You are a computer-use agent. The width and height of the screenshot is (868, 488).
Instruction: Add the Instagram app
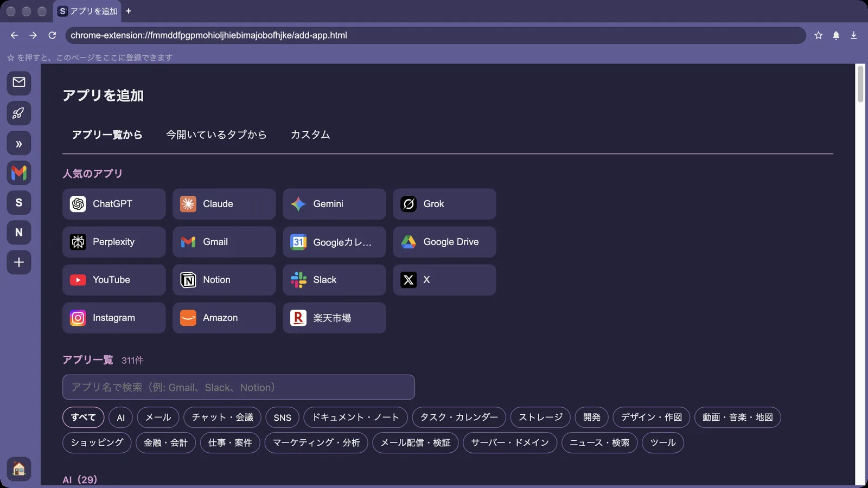(114, 318)
